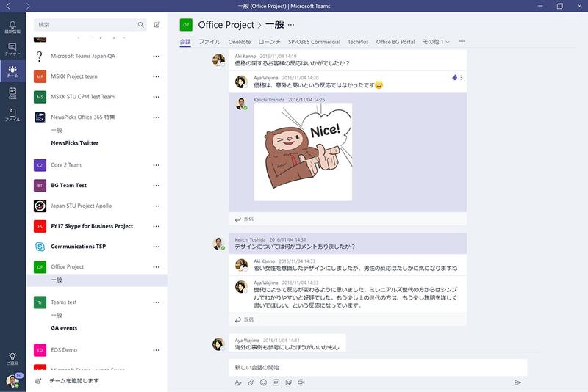588x392 pixels.
Task: Add a new tab with the plus icon
Action: (x=462, y=41)
